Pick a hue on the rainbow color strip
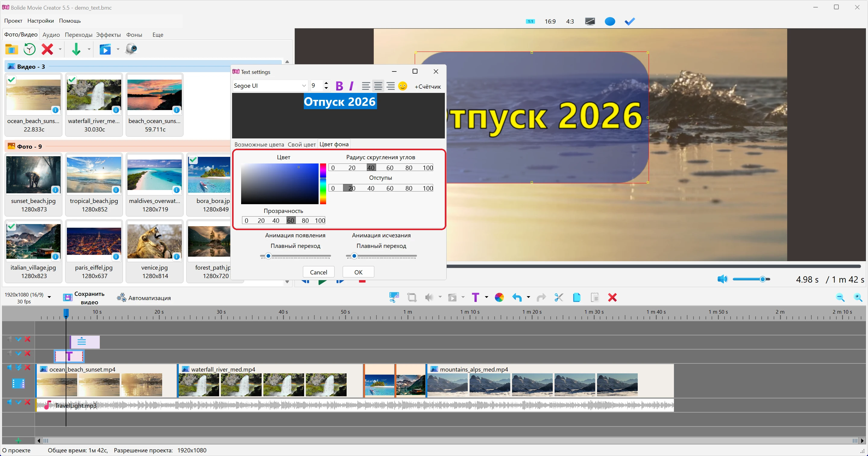The width and height of the screenshot is (868, 456). click(323, 184)
